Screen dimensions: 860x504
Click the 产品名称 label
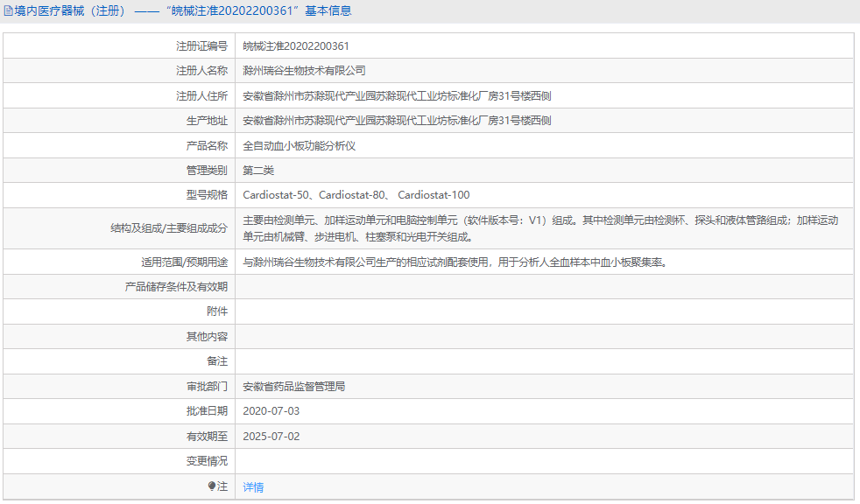pos(207,146)
